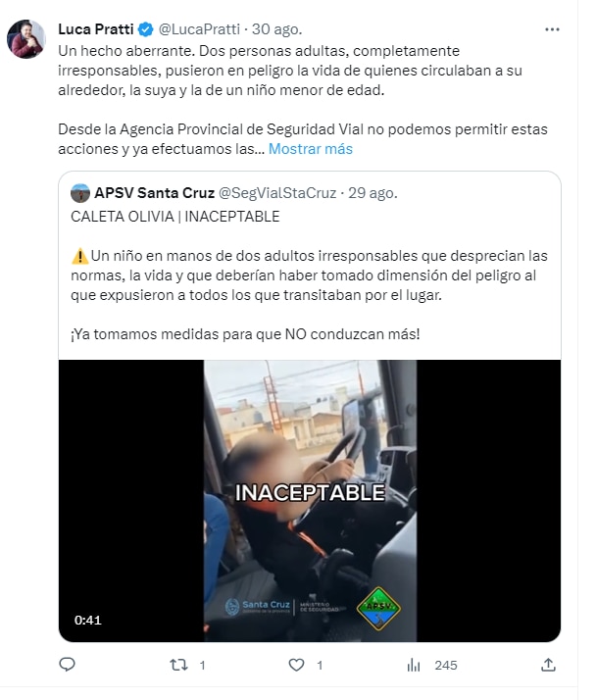
Task: Click the APSV Santa Cruz account name
Action: click(x=155, y=193)
